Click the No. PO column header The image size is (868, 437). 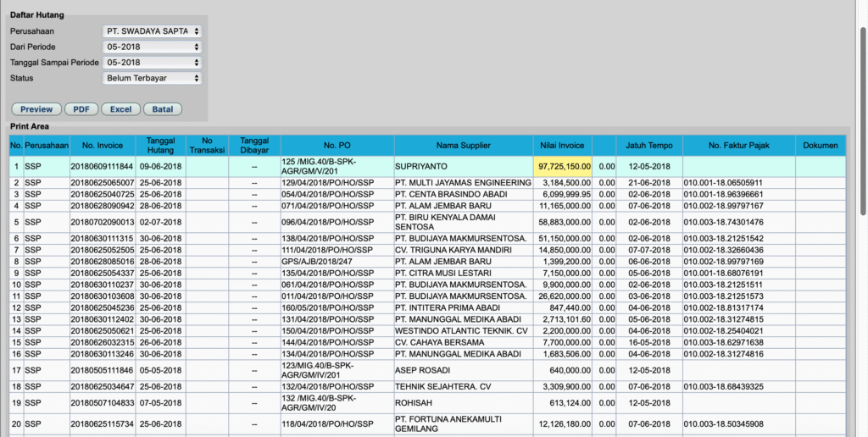(x=337, y=146)
